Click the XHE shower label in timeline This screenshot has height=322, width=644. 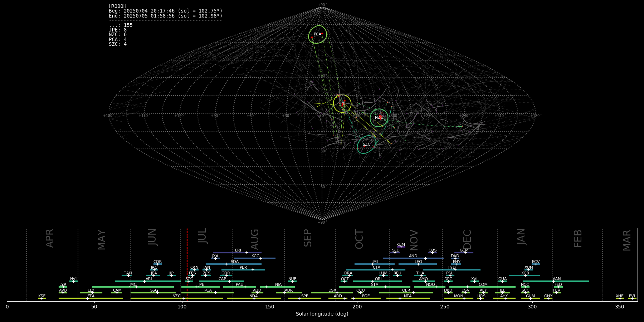point(620,296)
